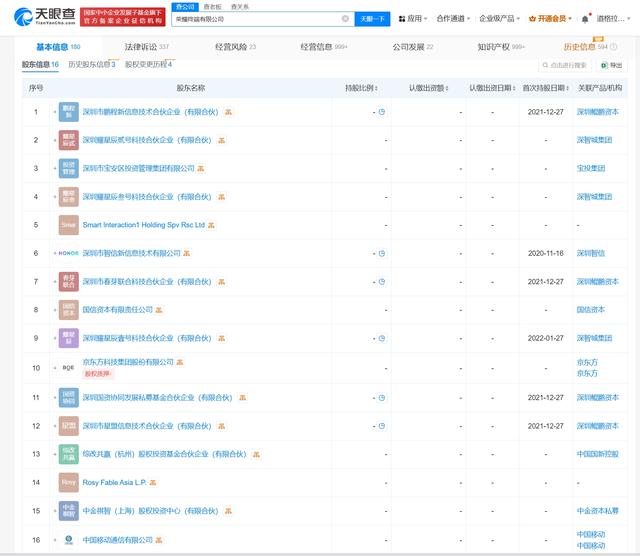Open the user account dropdown
Image resolution: width=640 pixels, height=556 pixels.
click(x=613, y=19)
